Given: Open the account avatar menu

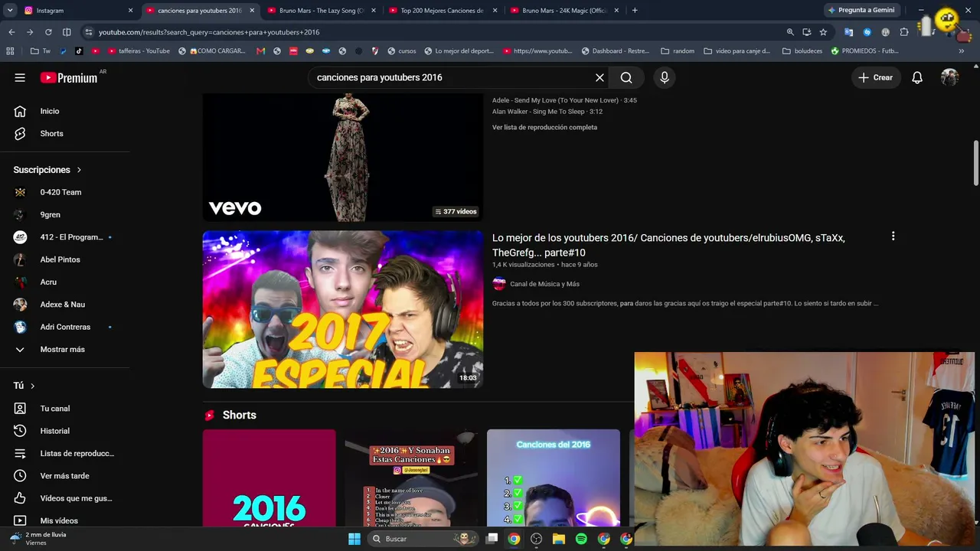Looking at the screenshot, I should click(950, 77).
